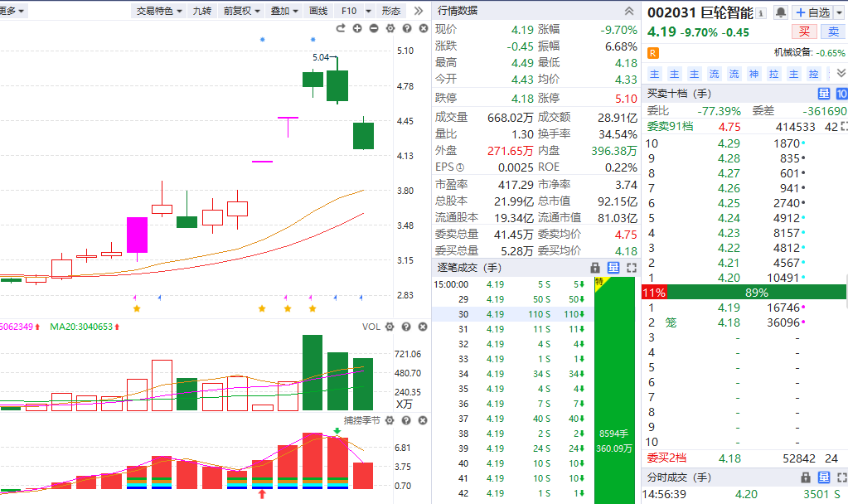Zoom out the K-line chart with minus icon

pyautogui.click(x=374, y=29)
